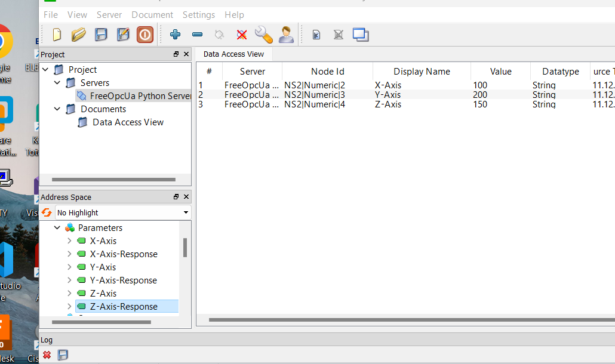Refresh the Address Space highlight icon
The image size is (615, 364).
[x=47, y=212]
